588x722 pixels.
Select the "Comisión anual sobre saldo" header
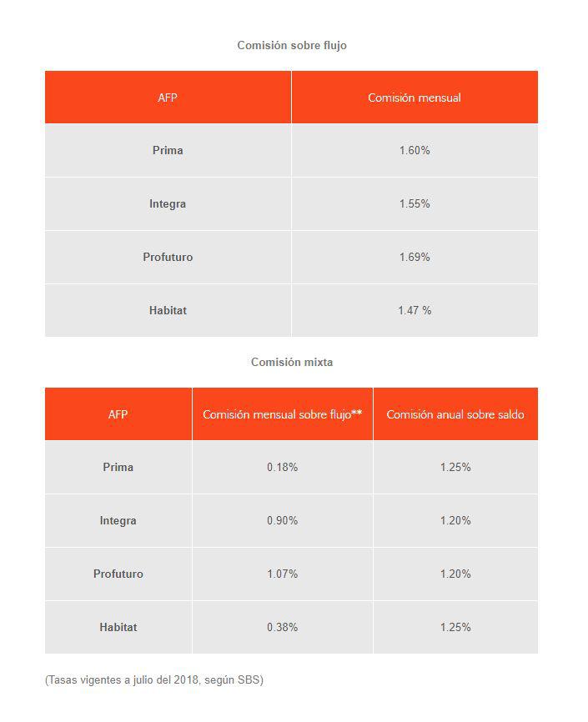pyautogui.click(x=455, y=414)
